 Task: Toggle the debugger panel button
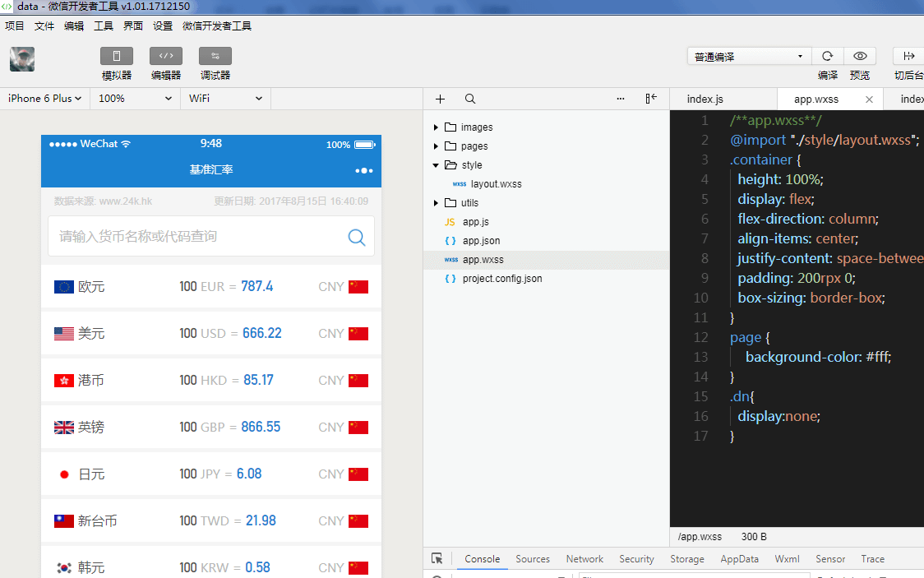tap(215, 56)
